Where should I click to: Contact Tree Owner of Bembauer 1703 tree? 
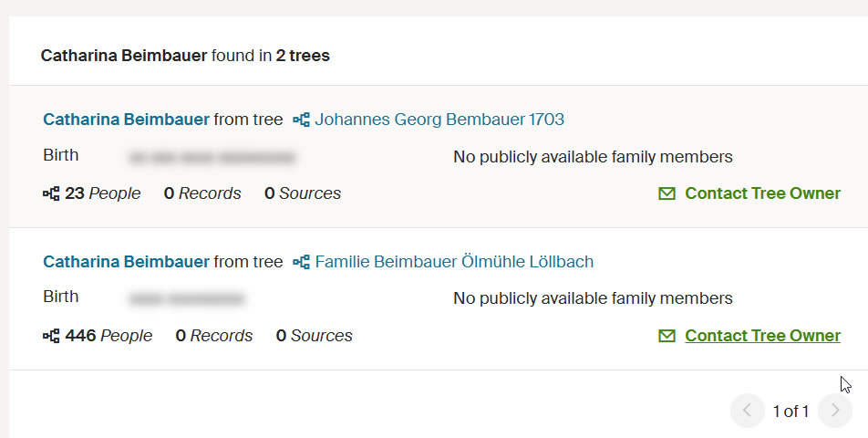pos(762,193)
